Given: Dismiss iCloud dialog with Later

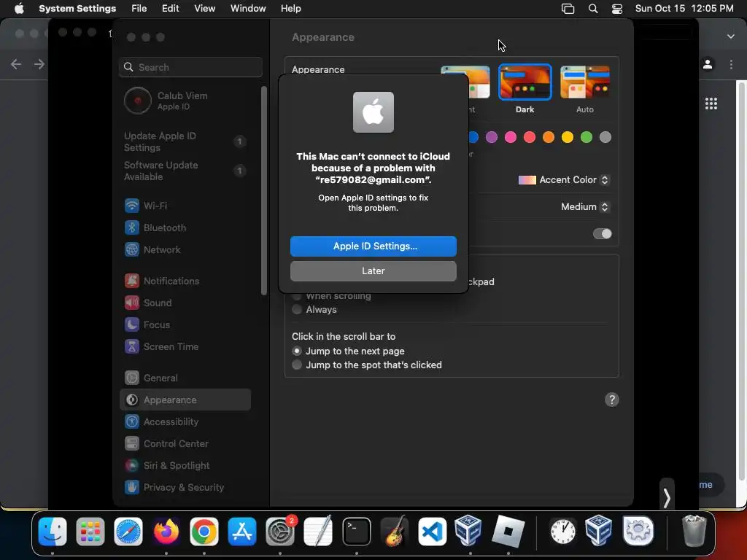Looking at the screenshot, I should tap(373, 271).
